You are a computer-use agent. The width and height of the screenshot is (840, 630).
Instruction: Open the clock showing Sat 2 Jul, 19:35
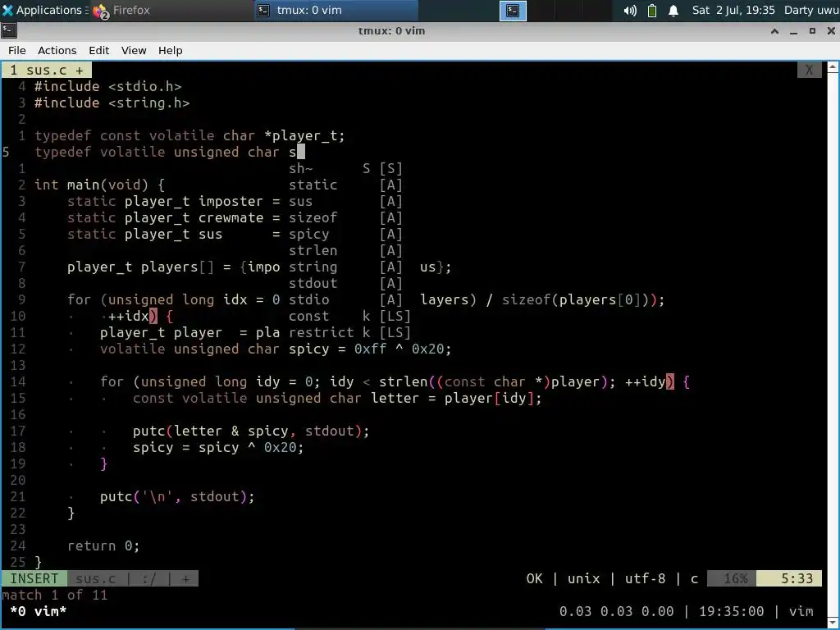pos(733,10)
